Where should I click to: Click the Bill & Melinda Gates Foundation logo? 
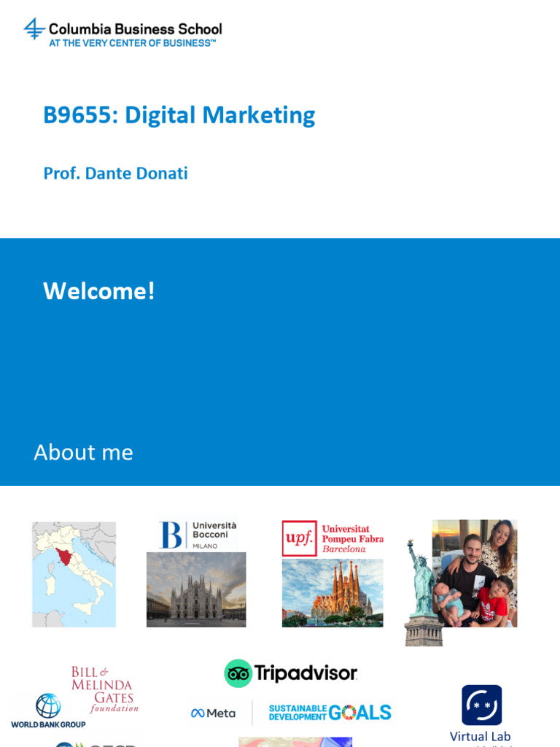pos(105,689)
